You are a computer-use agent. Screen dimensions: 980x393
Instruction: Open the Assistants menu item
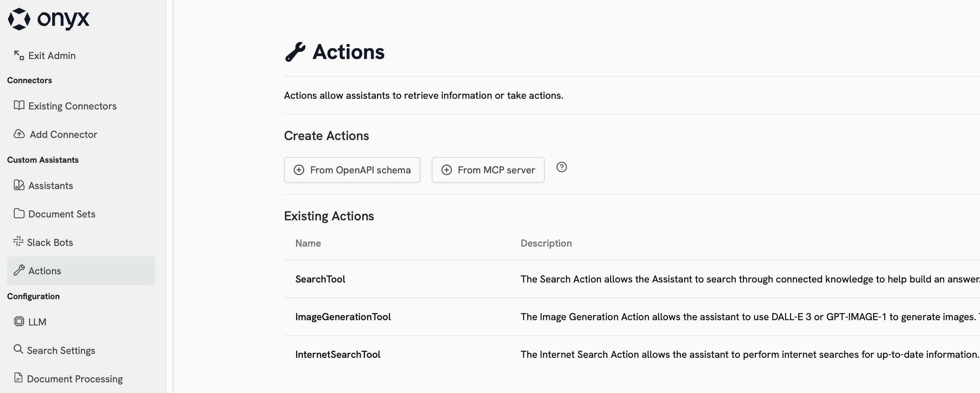(50, 185)
